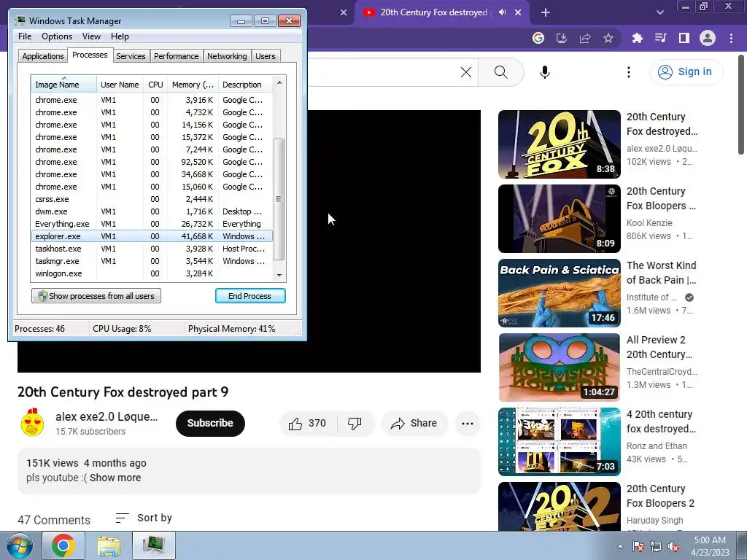This screenshot has width=747, height=560.
Task: Click the Google icon in Chrome's address bar
Action: (x=538, y=38)
